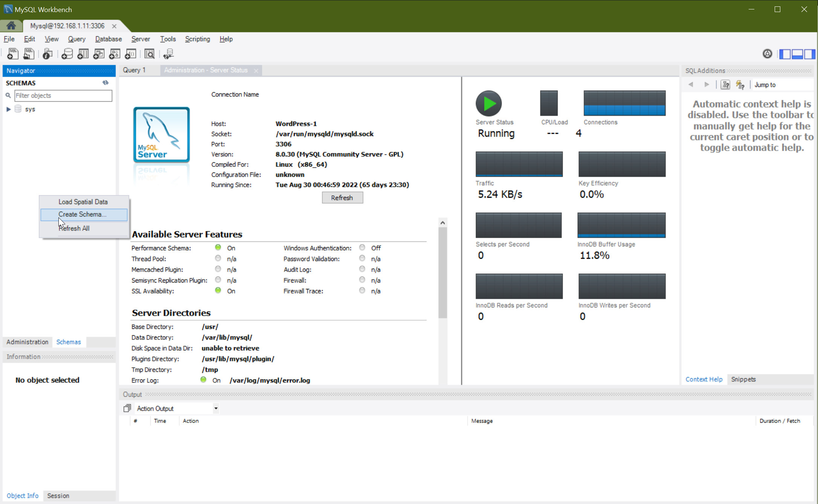This screenshot has height=504, width=818.
Task: Click Semisync Replication Plugin indicator
Action: [218, 279]
